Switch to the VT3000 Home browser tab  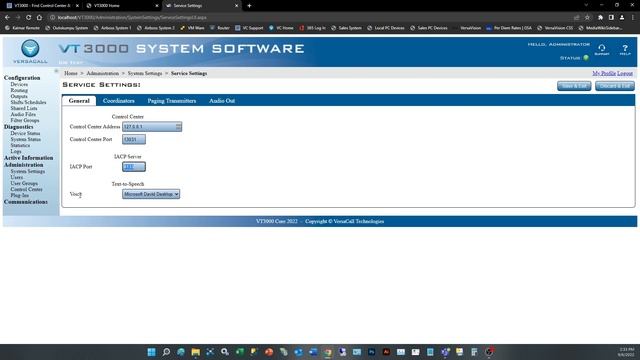click(122, 6)
